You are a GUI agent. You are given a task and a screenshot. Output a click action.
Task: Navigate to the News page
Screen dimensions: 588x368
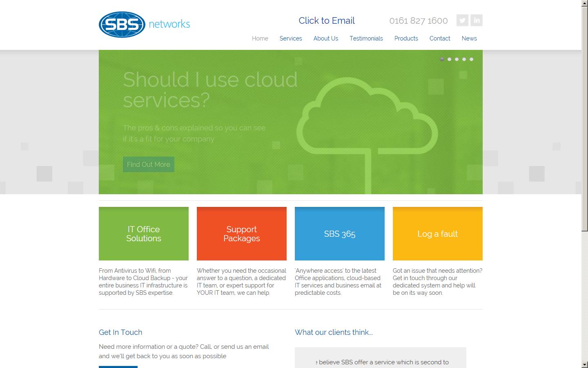tap(469, 38)
